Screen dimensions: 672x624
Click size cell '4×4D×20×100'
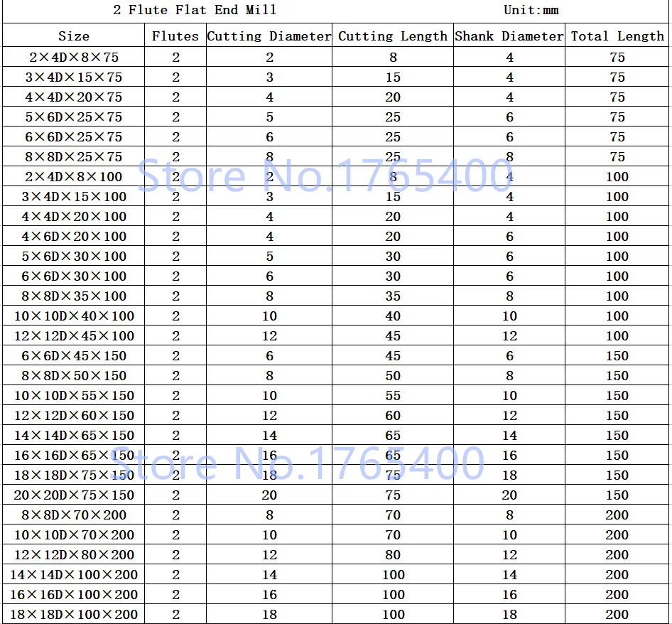74,217
